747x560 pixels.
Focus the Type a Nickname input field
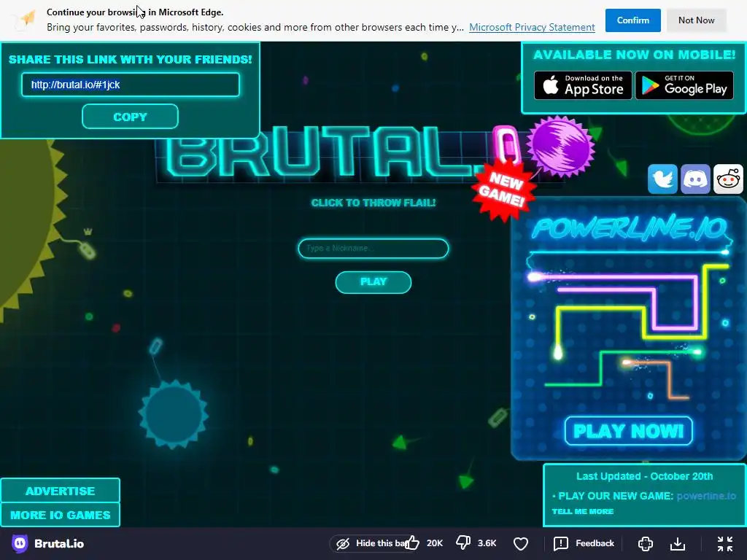[373, 248]
